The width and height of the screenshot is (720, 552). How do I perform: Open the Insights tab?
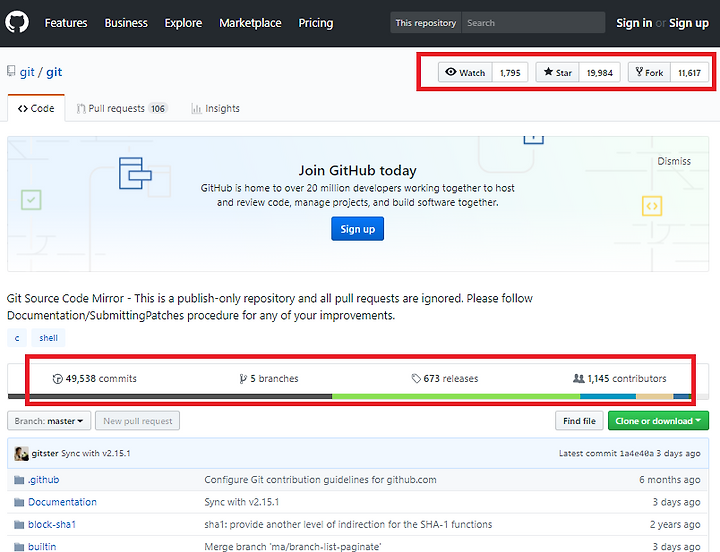pyautogui.click(x=215, y=108)
